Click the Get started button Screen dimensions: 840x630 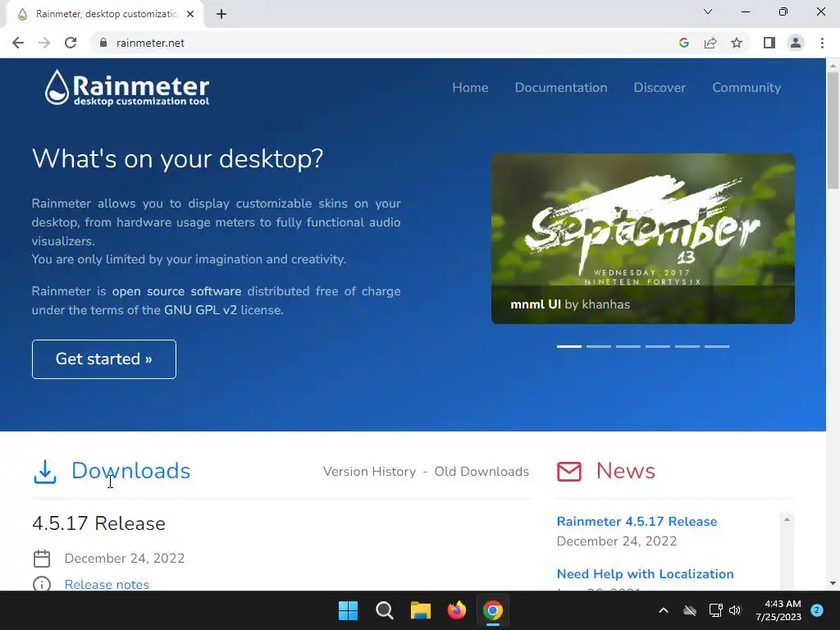(104, 359)
